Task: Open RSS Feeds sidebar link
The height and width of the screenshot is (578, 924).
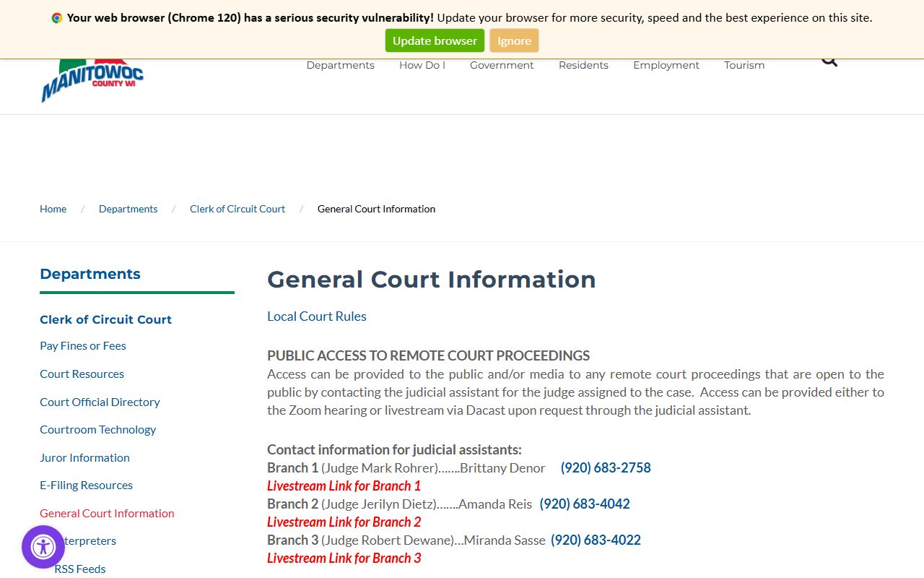Action: pyautogui.click(x=80, y=569)
